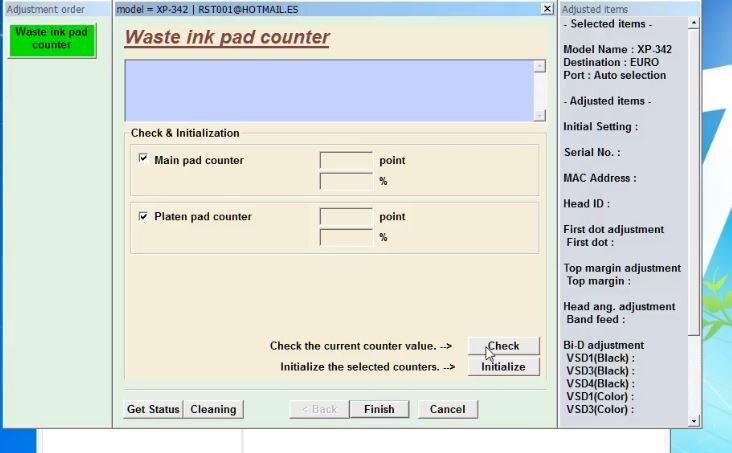Toggle the Platen pad counter checkbox

tap(143, 216)
